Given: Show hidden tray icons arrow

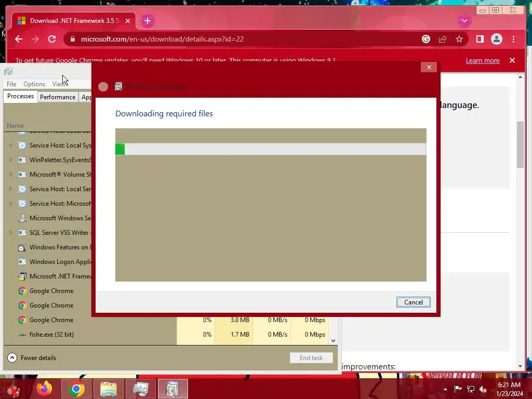Looking at the screenshot, I should pyautogui.click(x=445, y=389).
